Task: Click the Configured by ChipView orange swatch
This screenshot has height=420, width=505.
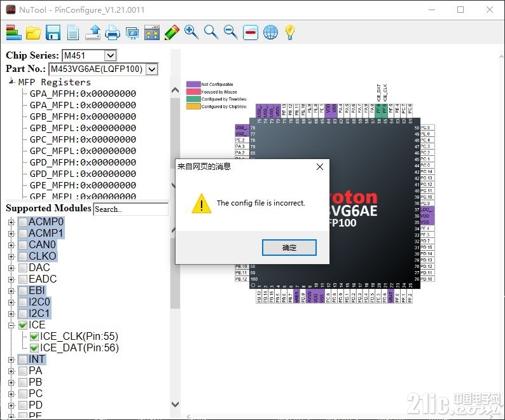Action: point(193,106)
